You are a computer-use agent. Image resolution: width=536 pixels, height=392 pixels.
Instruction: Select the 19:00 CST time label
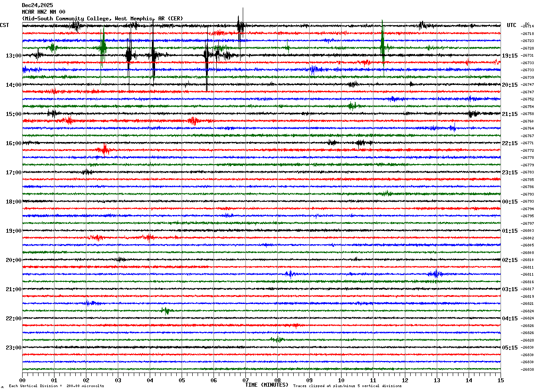14,231
